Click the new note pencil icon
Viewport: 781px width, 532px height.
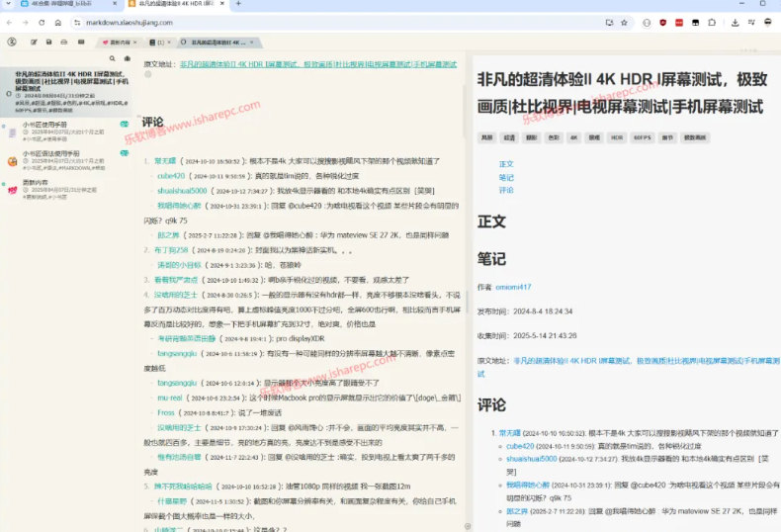click(34, 43)
